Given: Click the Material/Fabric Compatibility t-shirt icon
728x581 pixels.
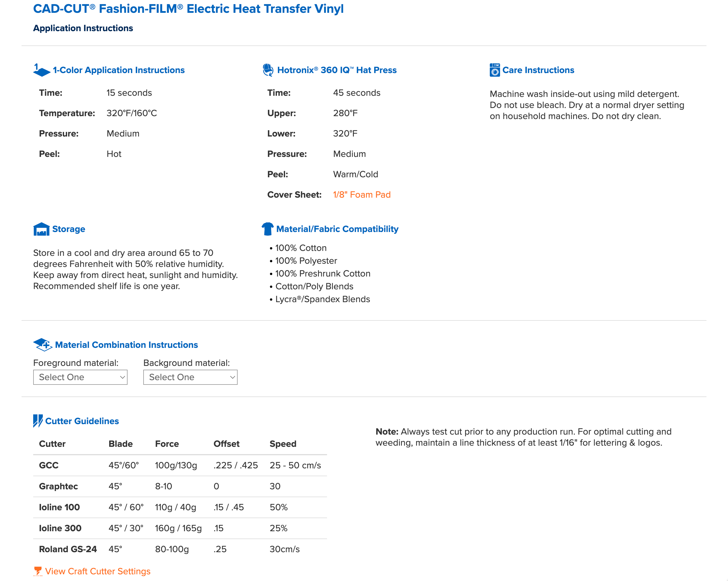Looking at the screenshot, I should click(268, 229).
